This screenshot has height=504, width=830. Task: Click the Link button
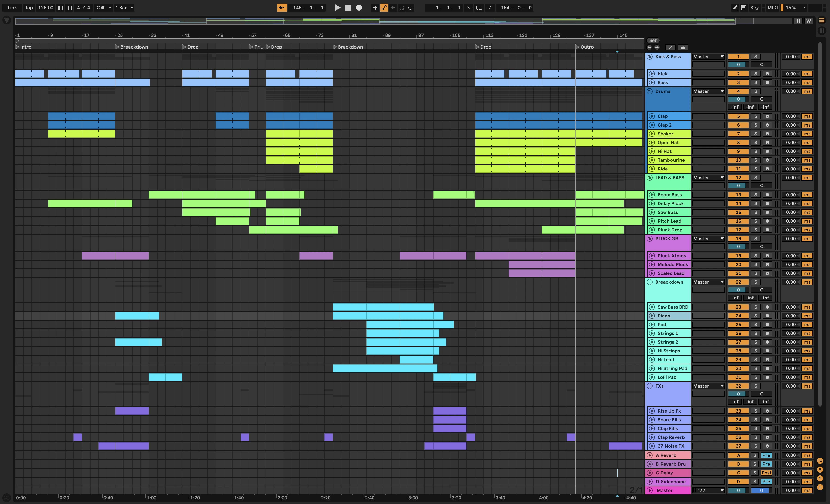(12, 7)
